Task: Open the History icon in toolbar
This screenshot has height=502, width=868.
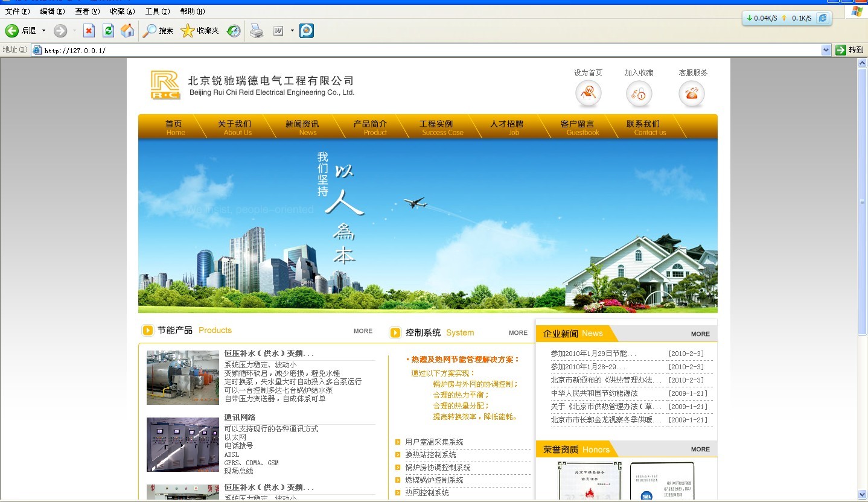Action: (x=234, y=31)
